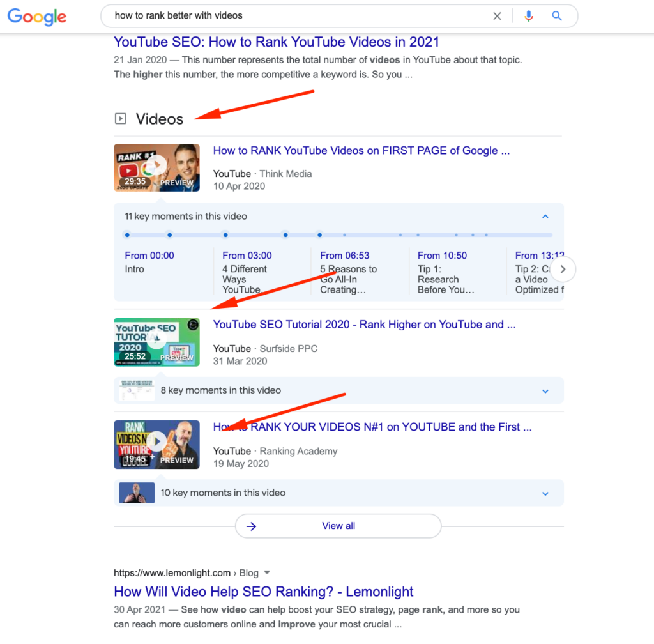Image resolution: width=654 pixels, height=644 pixels.
Task: Expand the 8 key moments section
Action: pos(545,390)
